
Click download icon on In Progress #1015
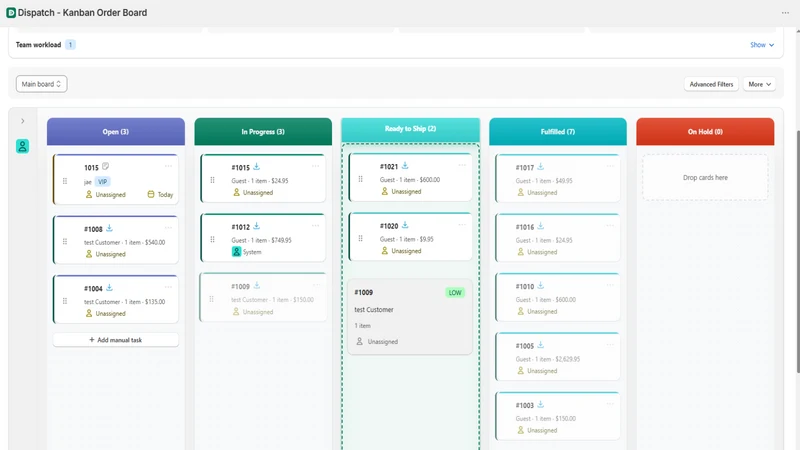coord(257,167)
